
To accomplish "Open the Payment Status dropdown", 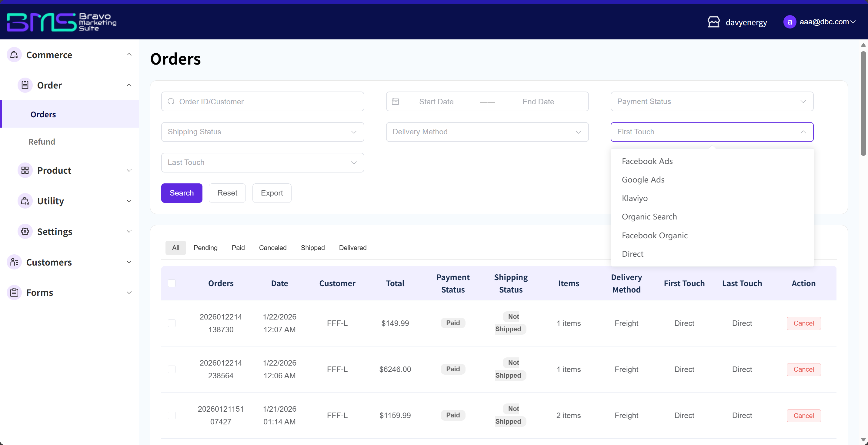I will 712,102.
